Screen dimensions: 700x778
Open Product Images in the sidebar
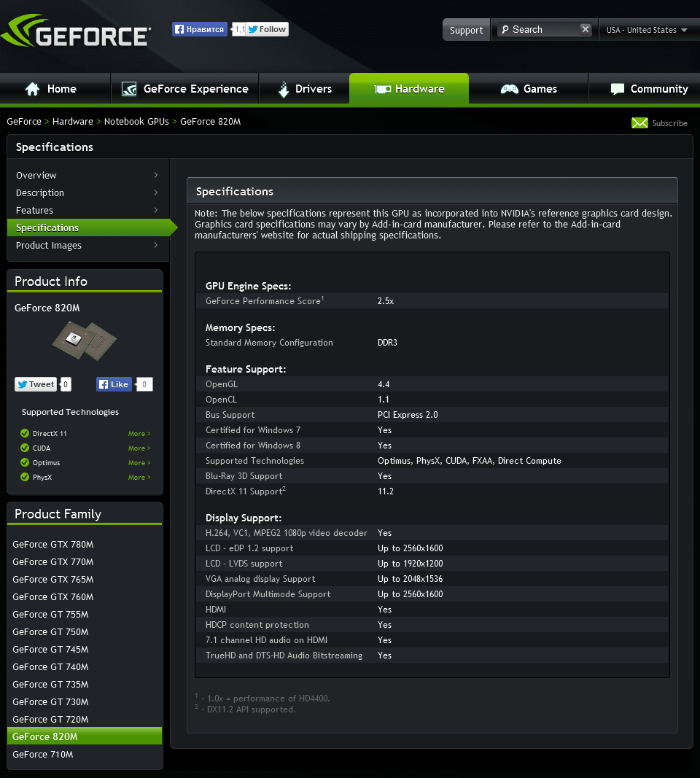(x=87, y=245)
